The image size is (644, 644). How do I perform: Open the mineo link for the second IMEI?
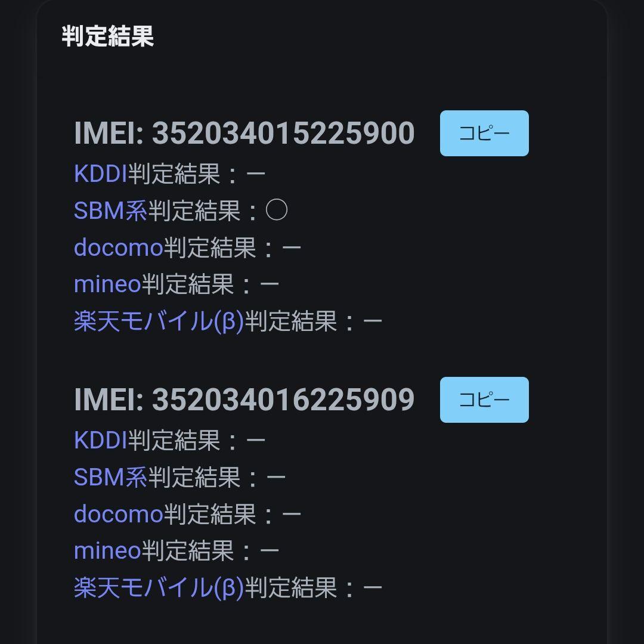107,550
